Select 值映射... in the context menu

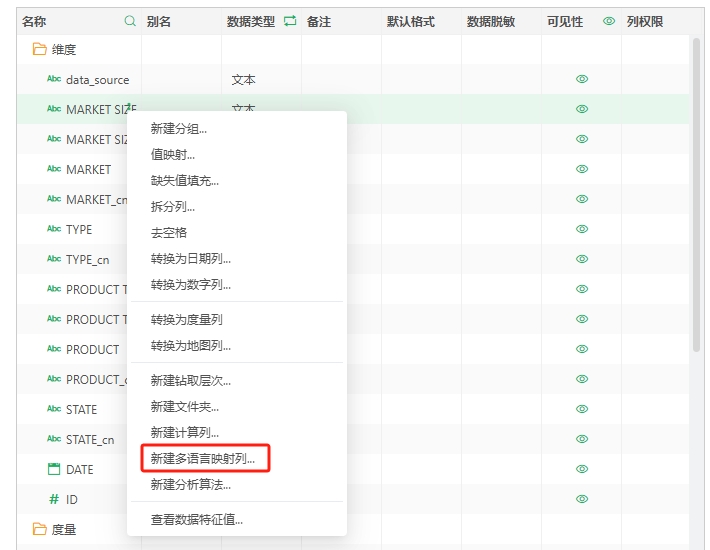(173, 154)
